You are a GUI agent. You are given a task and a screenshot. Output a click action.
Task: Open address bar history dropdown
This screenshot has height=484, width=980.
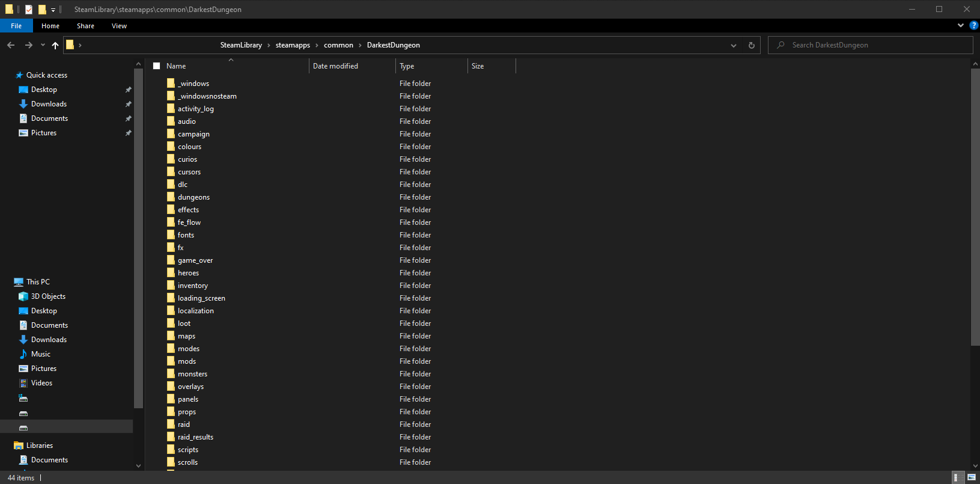(733, 45)
